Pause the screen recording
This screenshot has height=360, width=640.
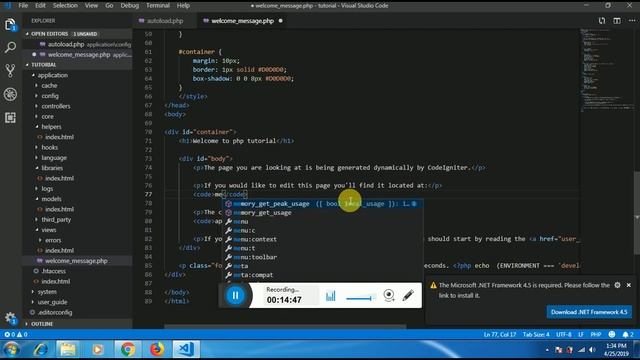coord(236,295)
